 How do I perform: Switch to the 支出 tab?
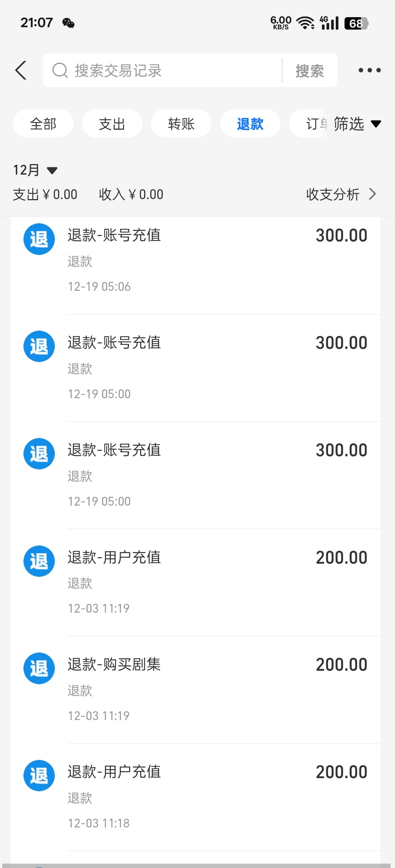point(112,124)
